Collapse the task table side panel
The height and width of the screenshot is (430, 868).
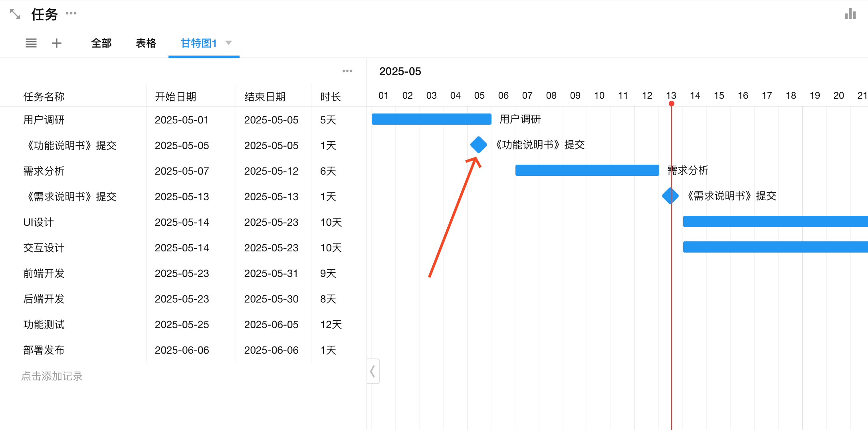pyautogui.click(x=373, y=371)
